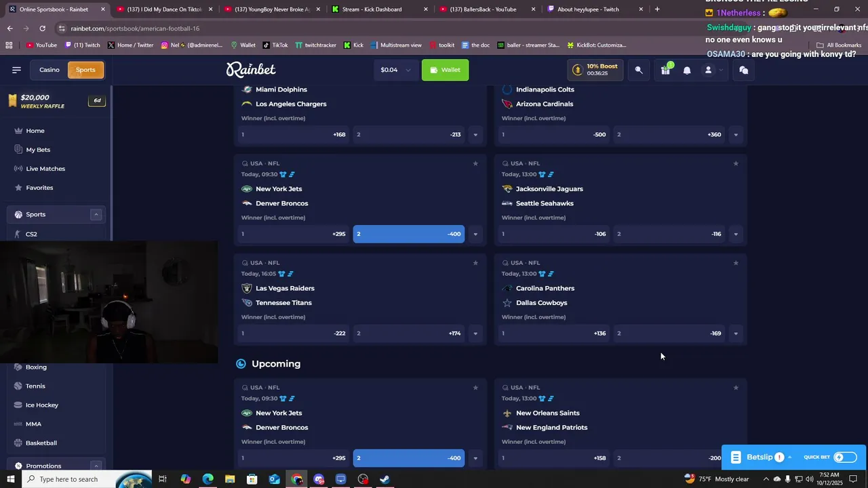The height and width of the screenshot is (488, 868).
Task: Expand markets for Raiders vs Titans
Action: (x=475, y=333)
